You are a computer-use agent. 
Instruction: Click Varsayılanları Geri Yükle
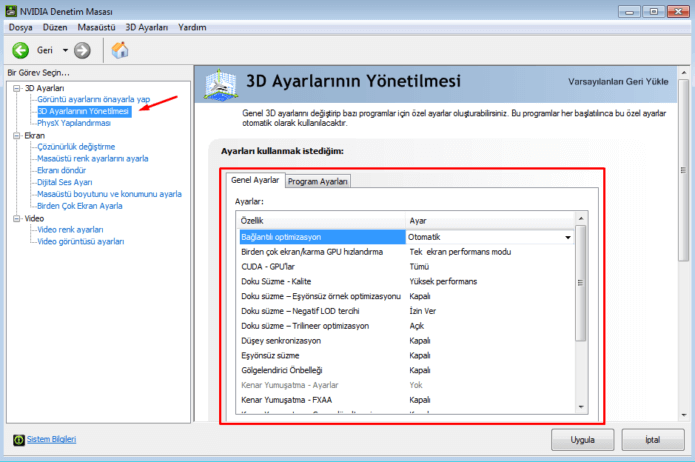pyautogui.click(x=618, y=82)
